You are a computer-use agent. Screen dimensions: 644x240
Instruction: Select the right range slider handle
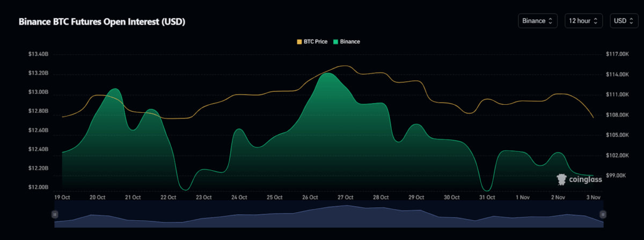[603, 214]
